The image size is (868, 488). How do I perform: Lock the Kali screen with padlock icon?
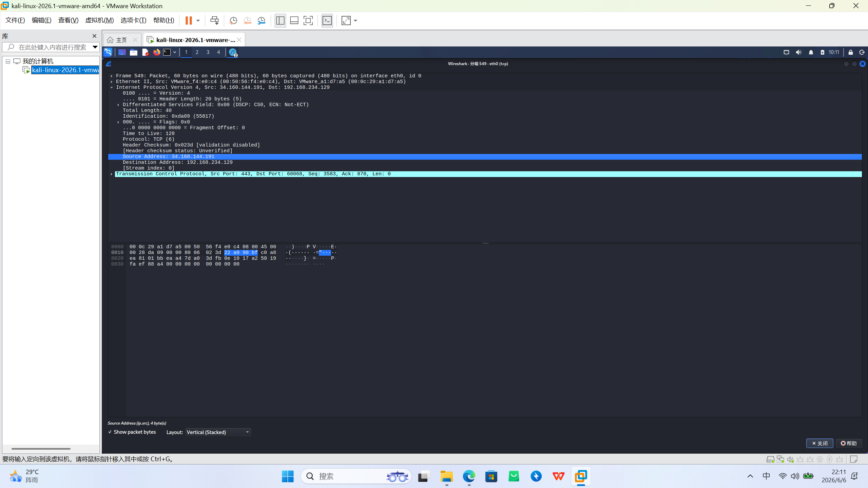[x=851, y=52]
